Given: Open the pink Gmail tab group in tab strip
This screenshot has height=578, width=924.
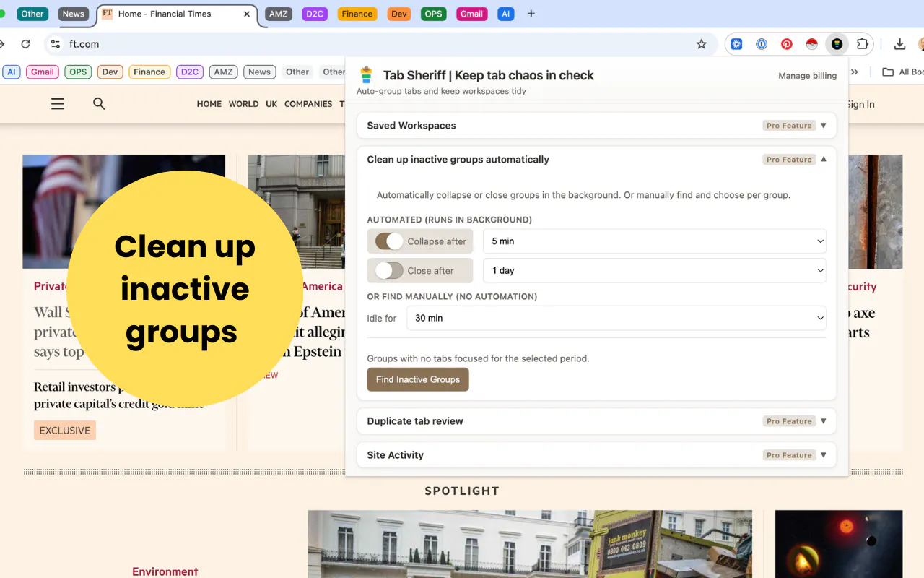Looking at the screenshot, I should pos(472,14).
